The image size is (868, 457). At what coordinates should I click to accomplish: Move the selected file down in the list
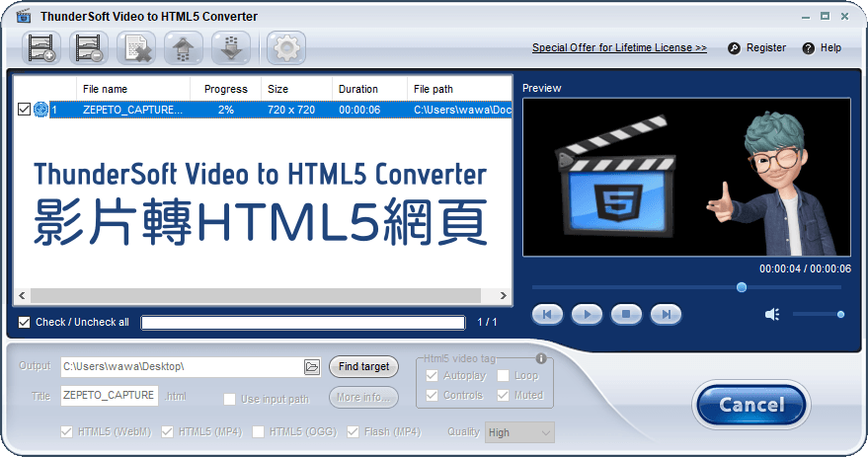point(231,48)
